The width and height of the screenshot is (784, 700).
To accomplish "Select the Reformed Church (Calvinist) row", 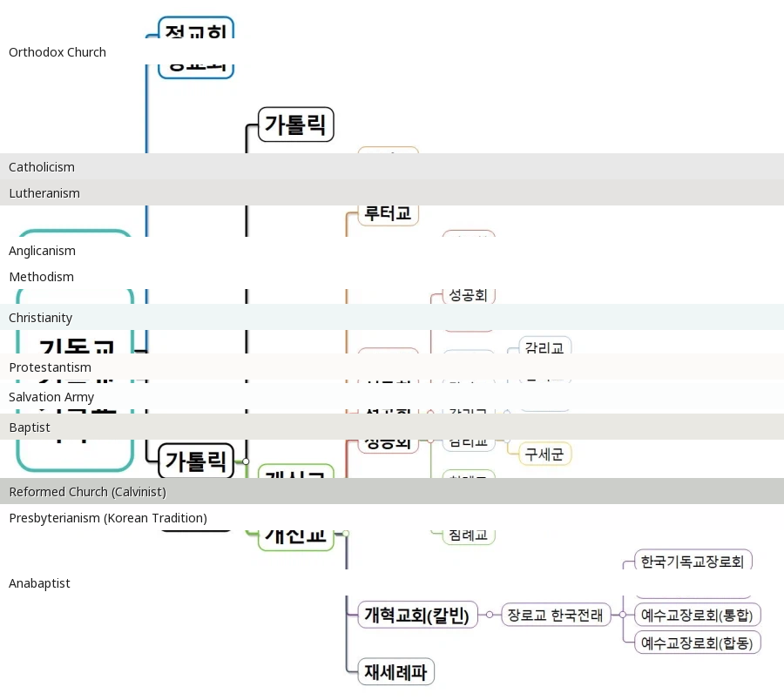I will coord(87,492).
